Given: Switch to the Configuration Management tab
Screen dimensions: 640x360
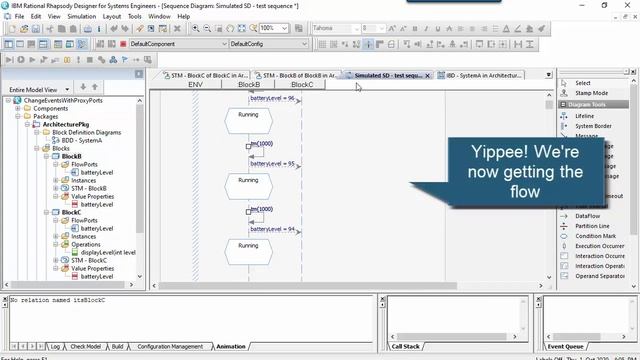Looking at the screenshot, I should click(170, 347).
